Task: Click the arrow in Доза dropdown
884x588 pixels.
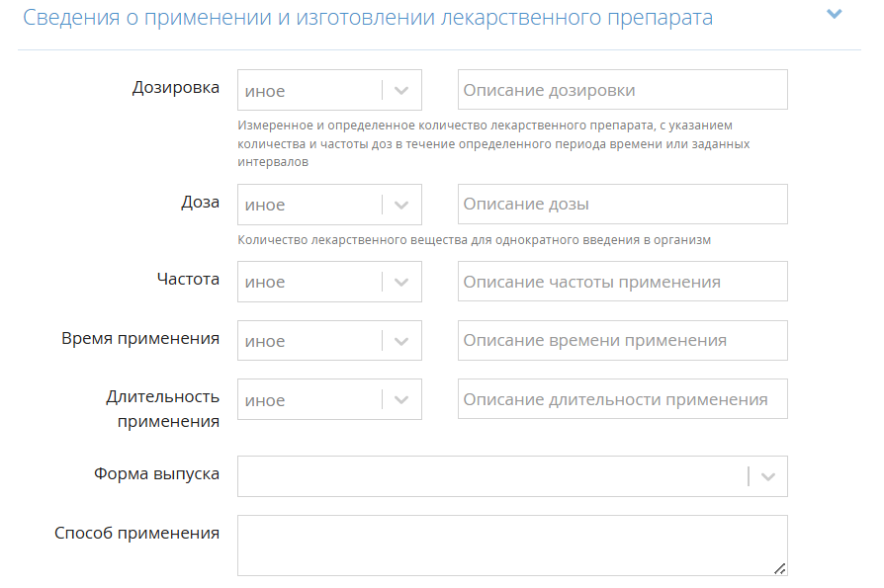Action: click(401, 205)
